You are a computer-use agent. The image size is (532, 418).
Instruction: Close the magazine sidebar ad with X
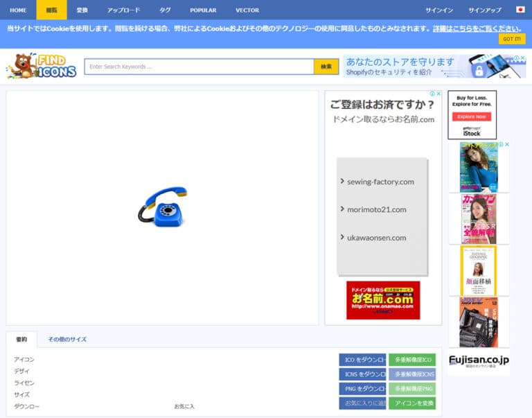click(507, 145)
